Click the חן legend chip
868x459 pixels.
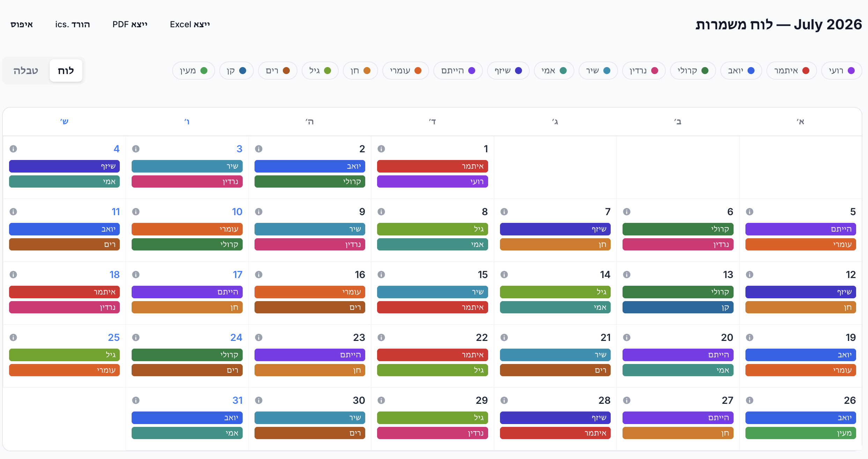pyautogui.click(x=361, y=71)
